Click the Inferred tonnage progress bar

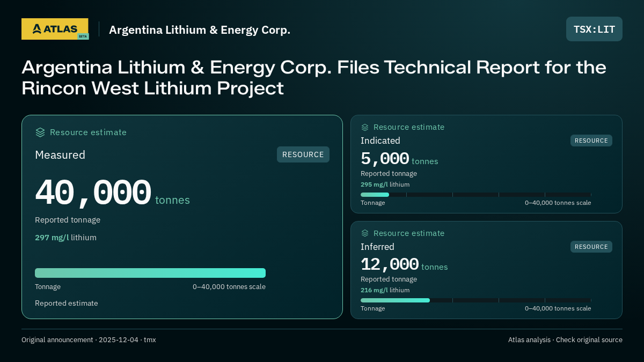coord(476,300)
